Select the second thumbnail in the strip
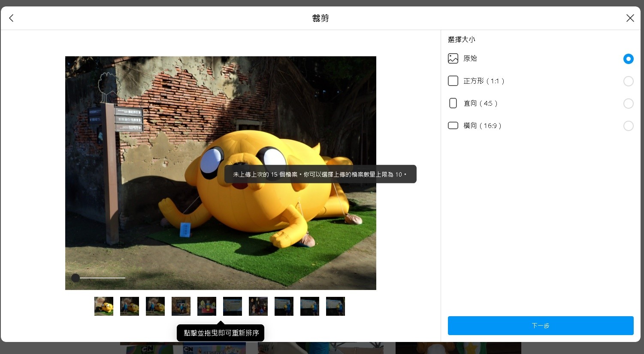The image size is (644, 354). (x=130, y=306)
